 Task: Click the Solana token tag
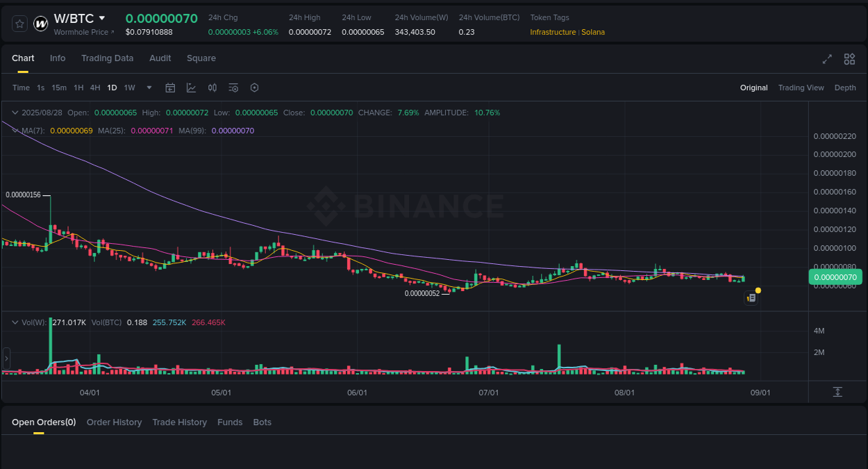593,32
